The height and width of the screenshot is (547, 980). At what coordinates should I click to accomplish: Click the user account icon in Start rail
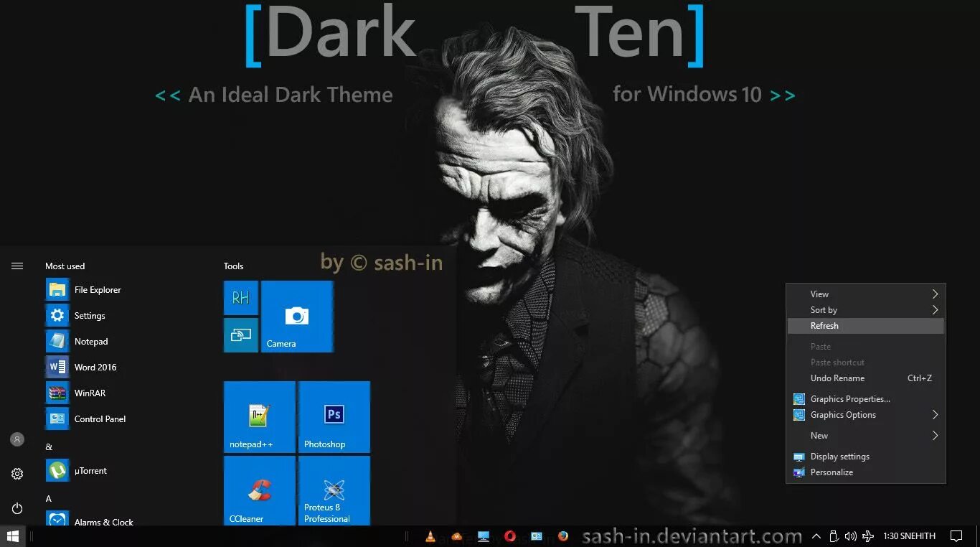[x=17, y=439]
